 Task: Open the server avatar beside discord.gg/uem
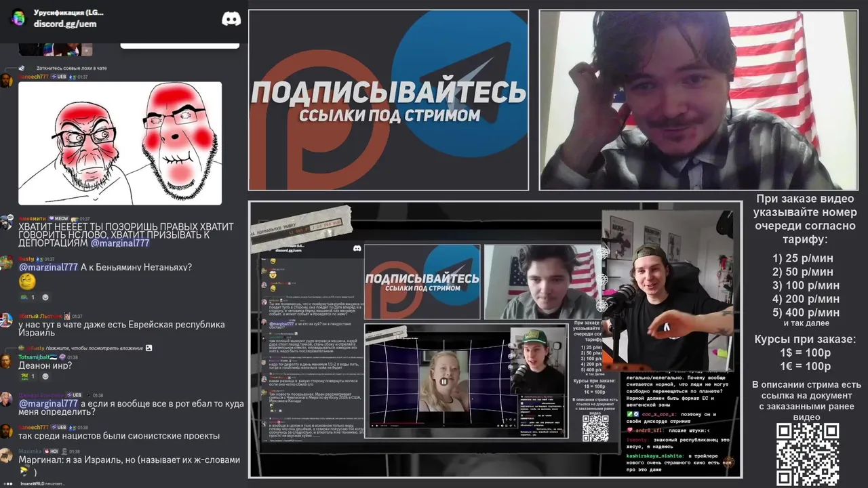[18, 18]
